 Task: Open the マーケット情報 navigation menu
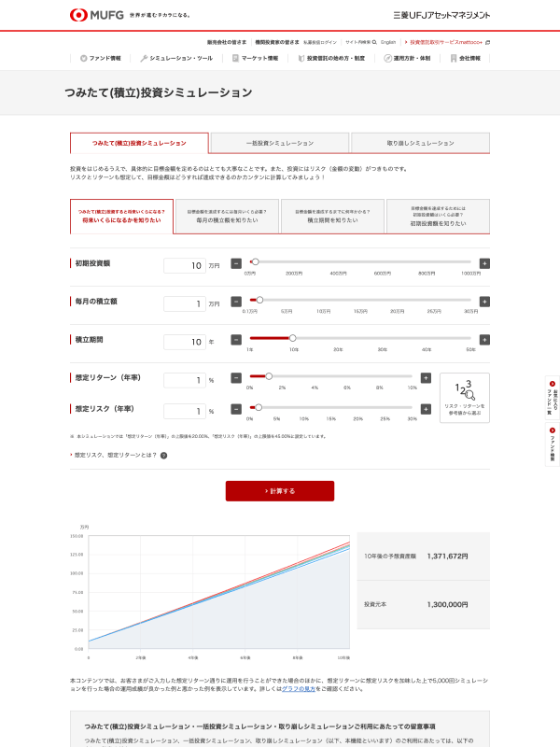point(256,58)
